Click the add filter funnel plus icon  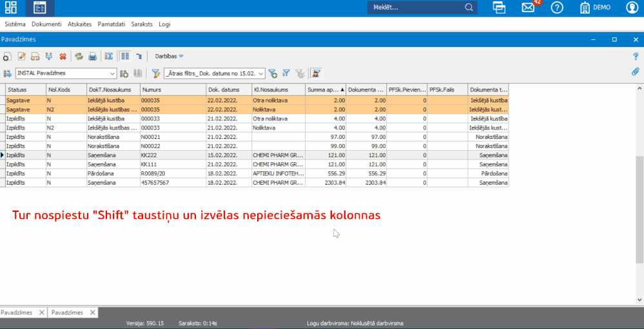pyautogui.click(x=273, y=73)
